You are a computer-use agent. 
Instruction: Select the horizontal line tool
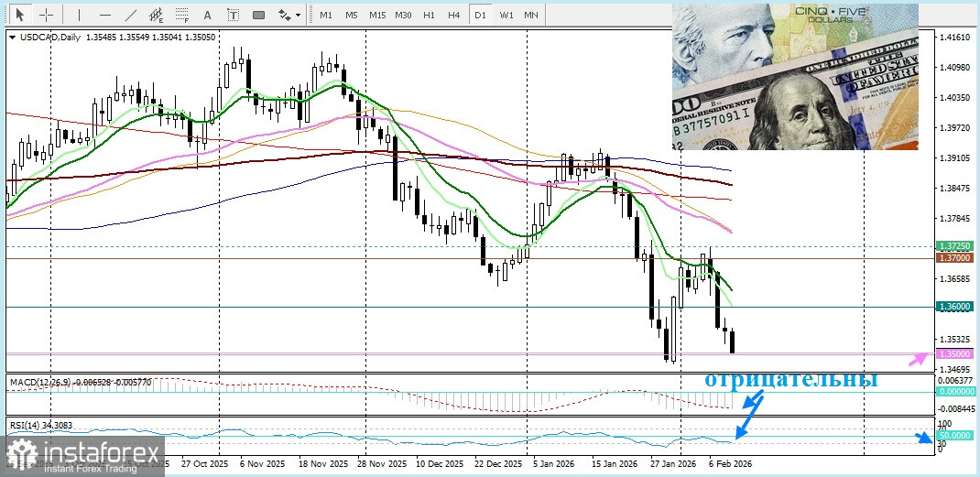(104, 15)
